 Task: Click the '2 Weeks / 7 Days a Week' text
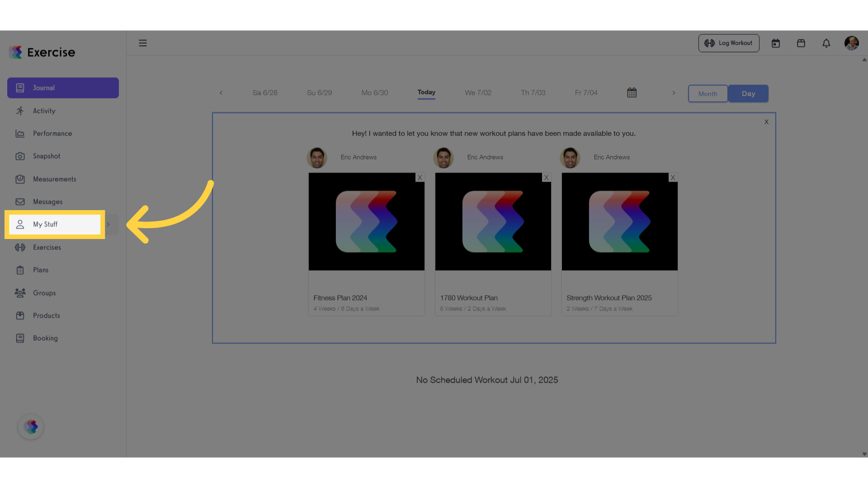pyautogui.click(x=599, y=309)
